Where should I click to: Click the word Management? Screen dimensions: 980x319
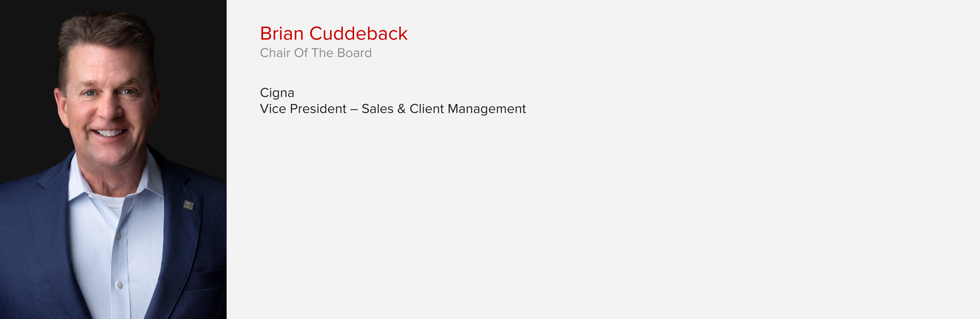487,109
